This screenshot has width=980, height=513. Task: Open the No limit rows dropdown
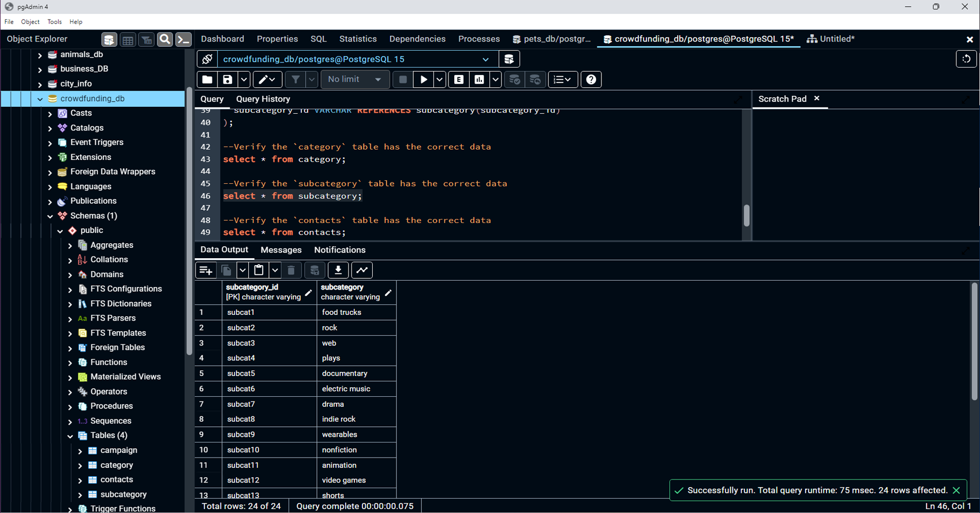354,80
